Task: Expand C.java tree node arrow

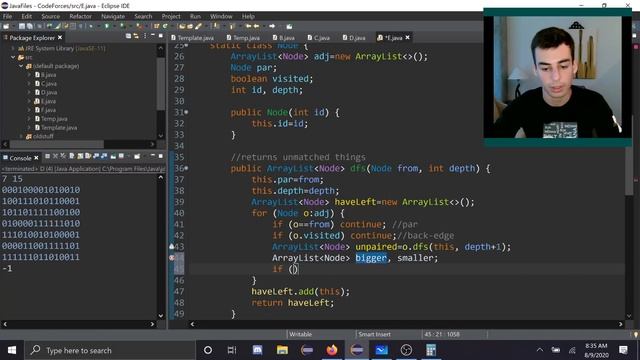Action: pos(29,84)
